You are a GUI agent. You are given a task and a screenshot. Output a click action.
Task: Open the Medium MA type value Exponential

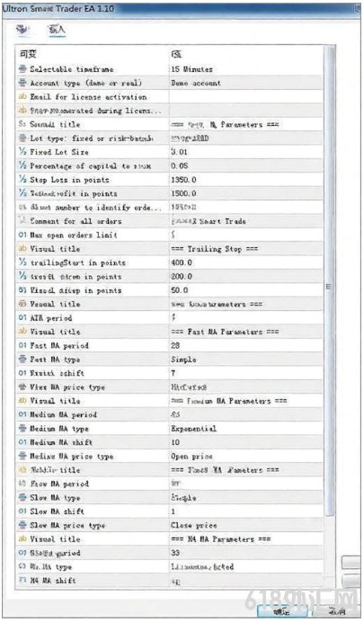pyautogui.click(x=194, y=429)
